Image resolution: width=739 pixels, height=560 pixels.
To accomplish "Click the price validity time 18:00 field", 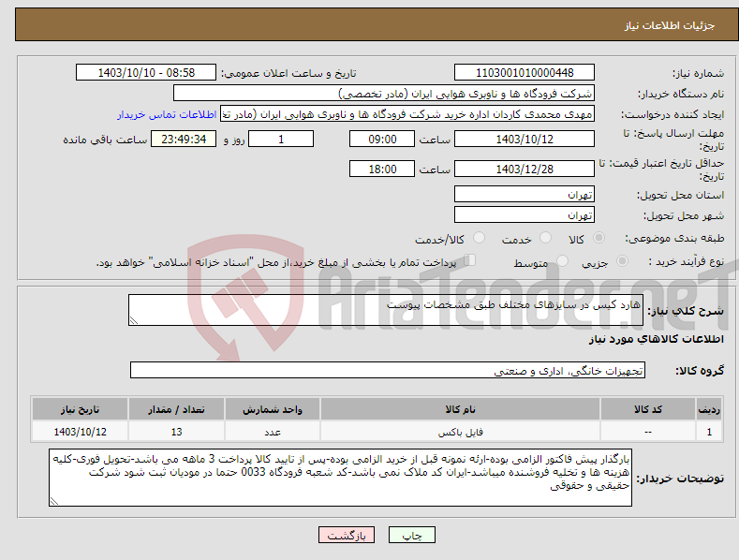I will coord(382,169).
